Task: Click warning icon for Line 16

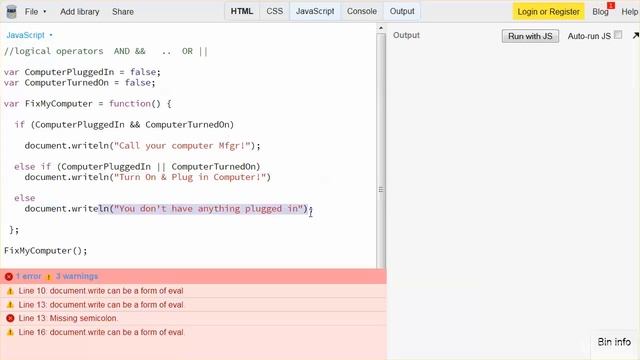Action: 10,332
